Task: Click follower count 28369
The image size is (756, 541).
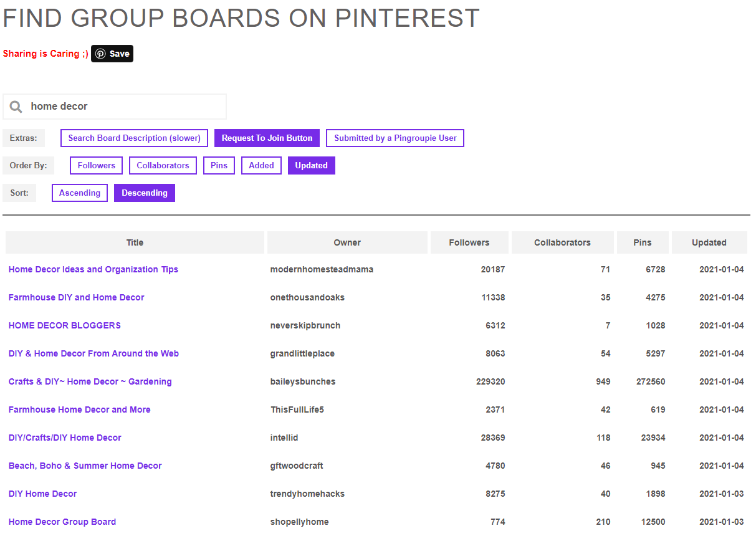Action: pyautogui.click(x=493, y=438)
